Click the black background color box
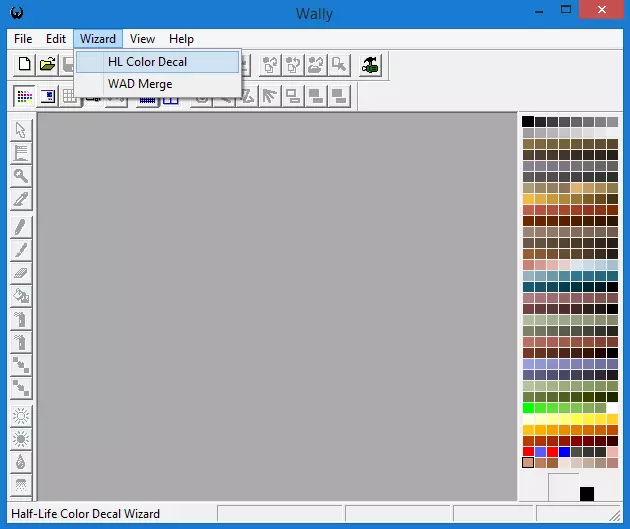The image size is (630, 529). pos(587,494)
